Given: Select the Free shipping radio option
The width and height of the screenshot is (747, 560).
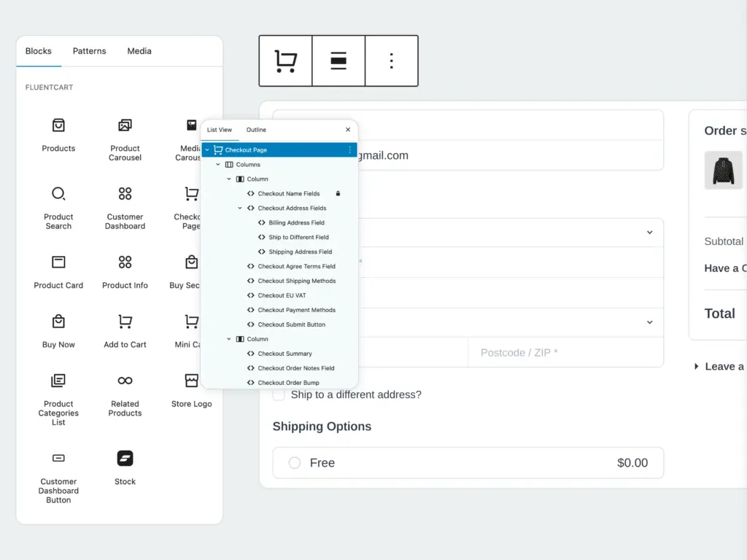Looking at the screenshot, I should pos(295,462).
